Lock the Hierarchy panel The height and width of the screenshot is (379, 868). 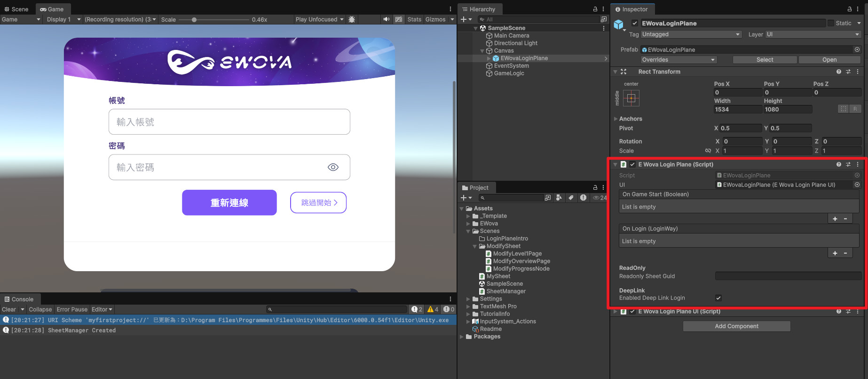click(x=595, y=9)
